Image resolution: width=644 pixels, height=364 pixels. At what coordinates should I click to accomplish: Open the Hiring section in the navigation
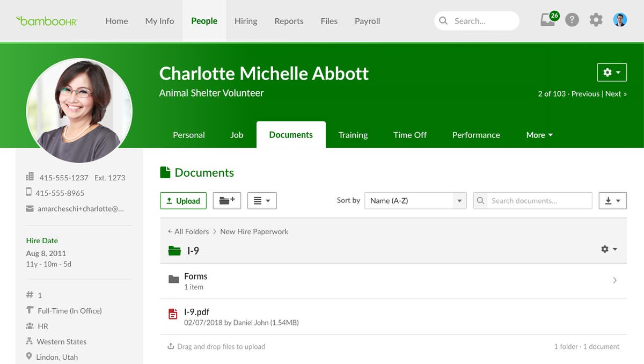[246, 21]
